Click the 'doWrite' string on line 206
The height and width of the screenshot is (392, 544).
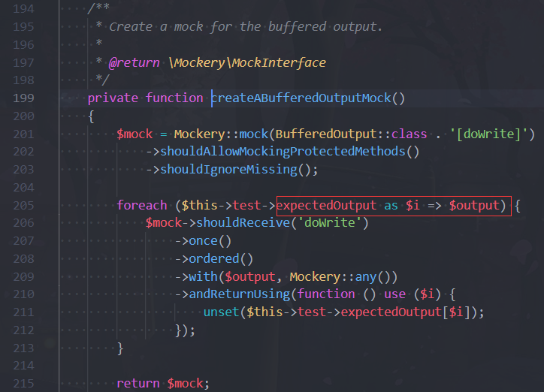pos(330,223)
